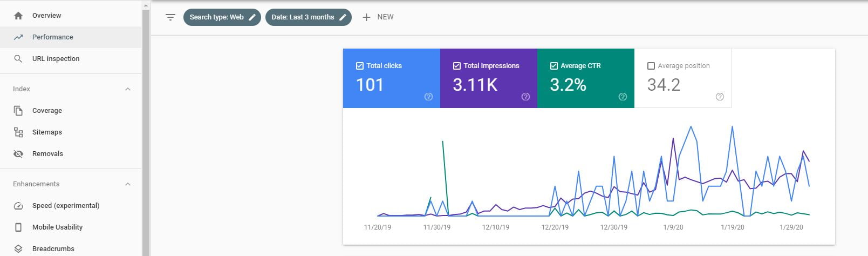Click the Breadcrumbs layers icon
Screen dimensions: 868x256
(18, 249)
